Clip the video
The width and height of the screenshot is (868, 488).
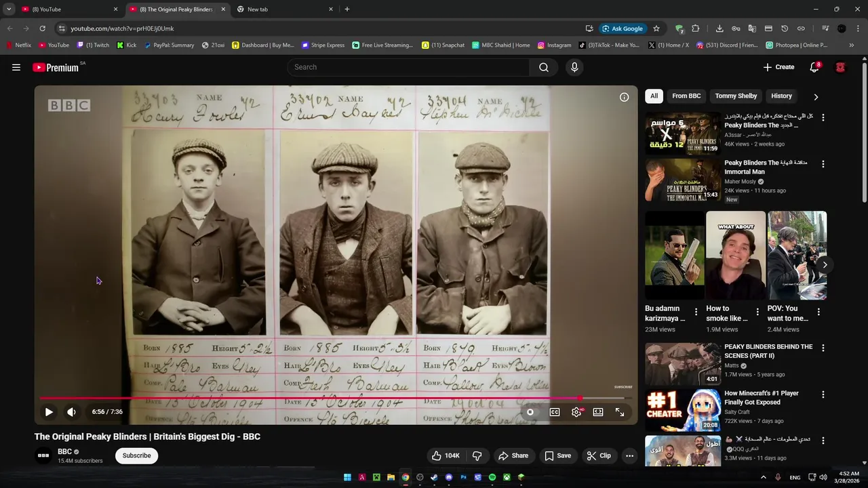(x=599, y=455)
